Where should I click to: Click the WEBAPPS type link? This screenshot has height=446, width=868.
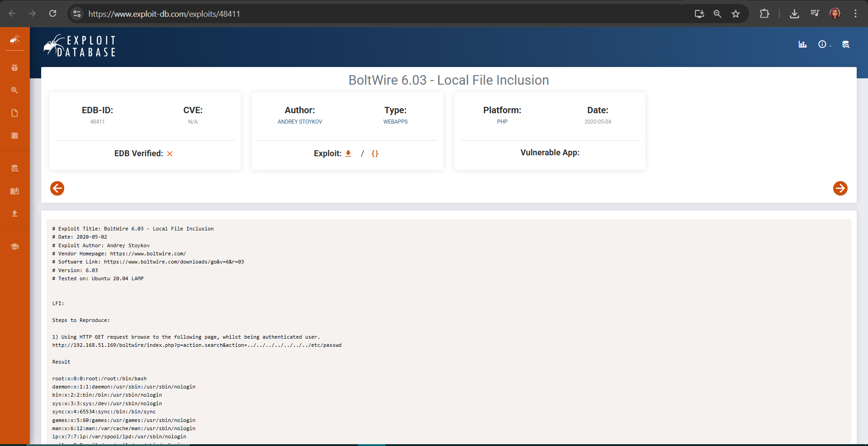coord(395,122)
